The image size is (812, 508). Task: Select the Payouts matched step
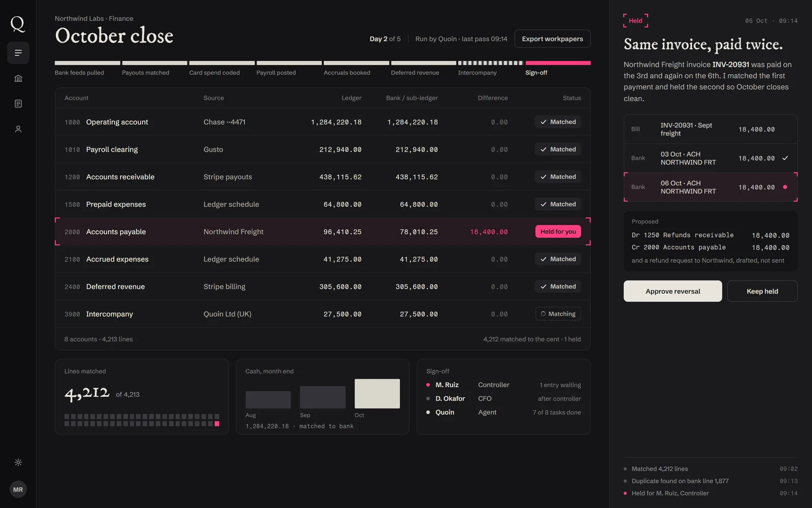tap(154, 68)
